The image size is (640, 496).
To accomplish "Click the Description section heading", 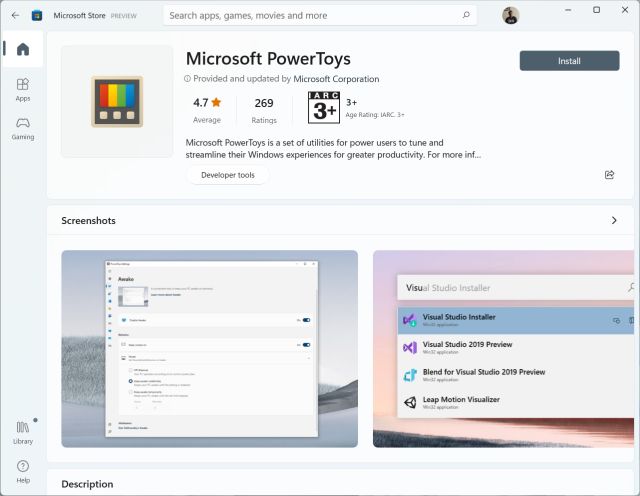I will [87, 484].
